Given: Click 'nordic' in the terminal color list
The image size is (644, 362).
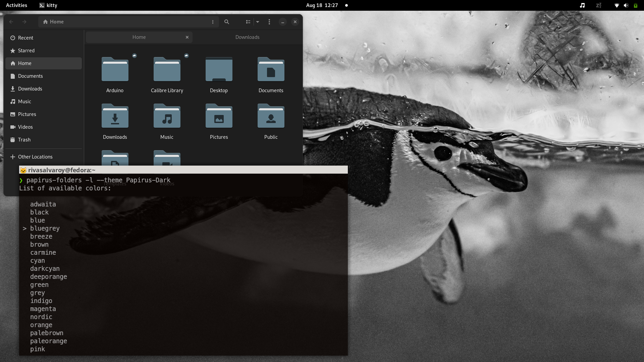Looking at the screenshot, I should click(41, 317).
